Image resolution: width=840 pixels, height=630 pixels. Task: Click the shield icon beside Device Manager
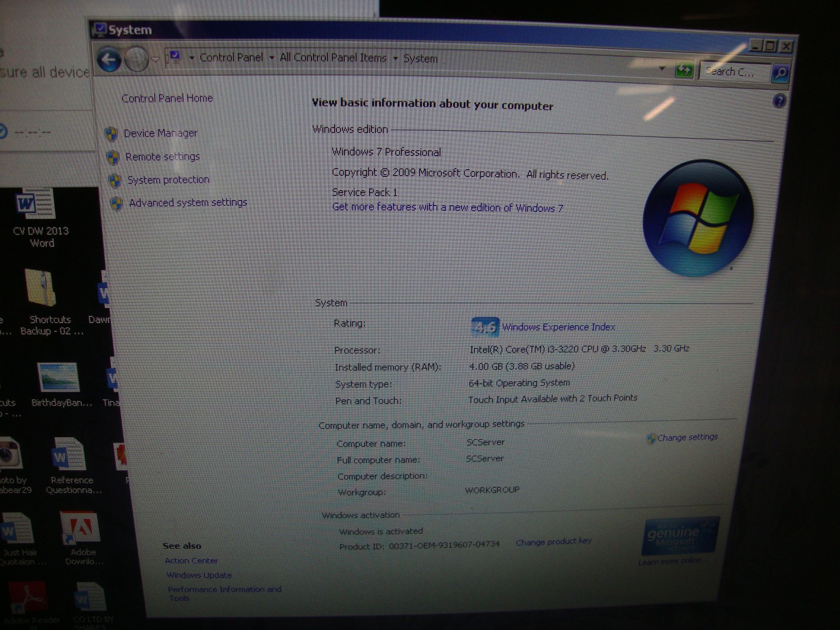112,134
